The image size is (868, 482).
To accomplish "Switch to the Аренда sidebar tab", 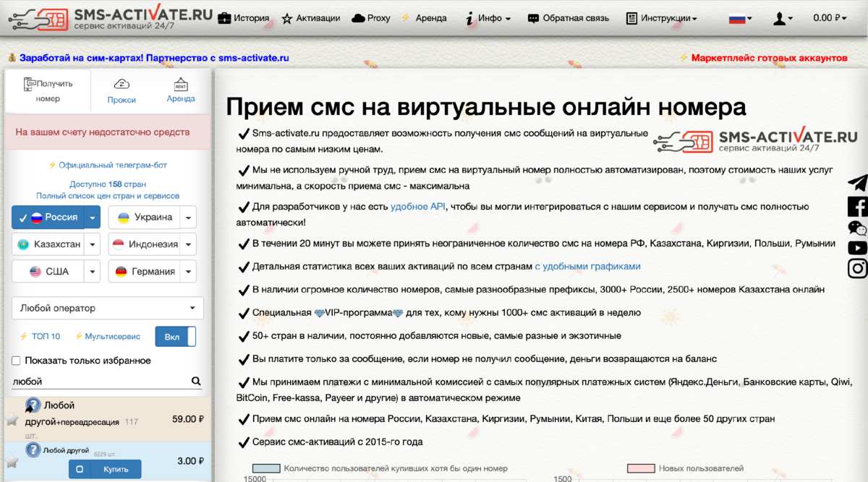I will pyautogui.click(x=181, y=91).
